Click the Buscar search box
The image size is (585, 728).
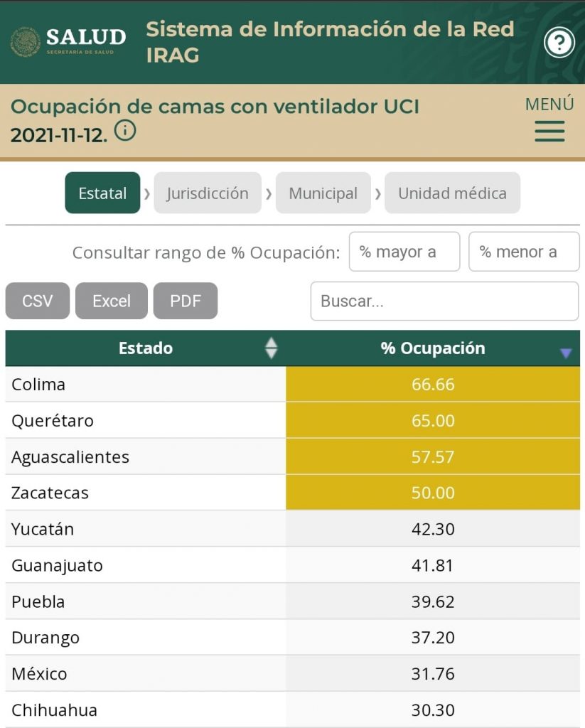click(445, 301)
